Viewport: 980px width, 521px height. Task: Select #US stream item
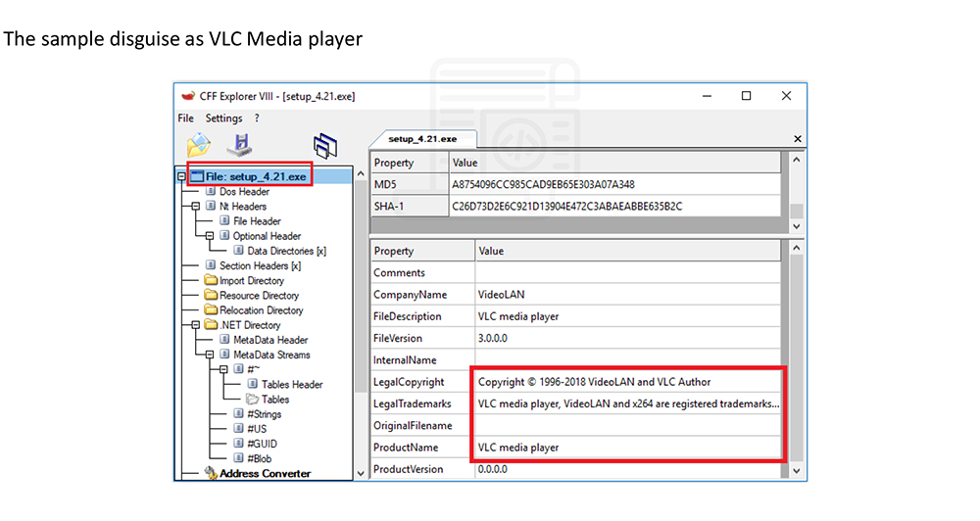tap(257, 429)
